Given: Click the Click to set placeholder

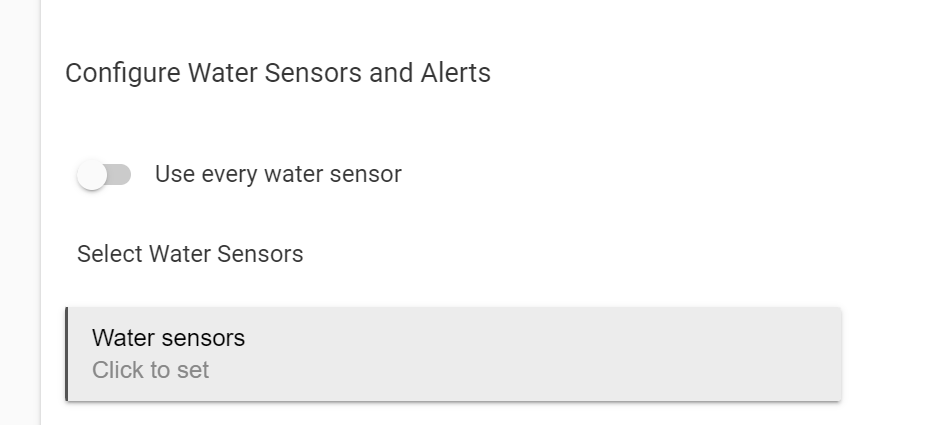Looking at the screenshot, I should click(x=150, y=370).
